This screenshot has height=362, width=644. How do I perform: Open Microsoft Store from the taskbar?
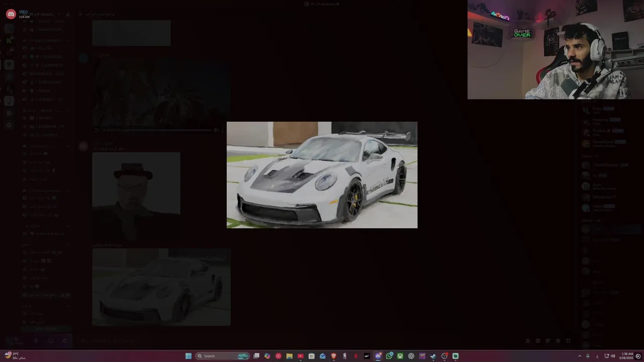pos(311,356)
